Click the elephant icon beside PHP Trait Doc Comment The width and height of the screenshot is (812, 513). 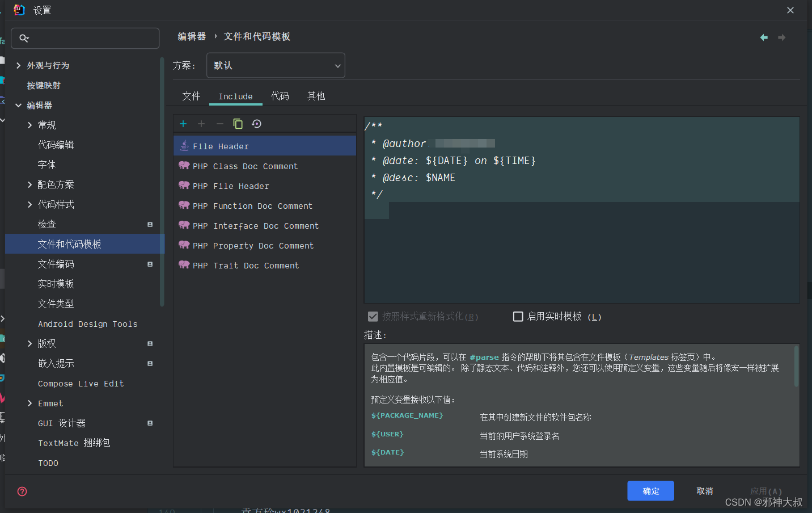pyautogui.click(x=184, y=264)
